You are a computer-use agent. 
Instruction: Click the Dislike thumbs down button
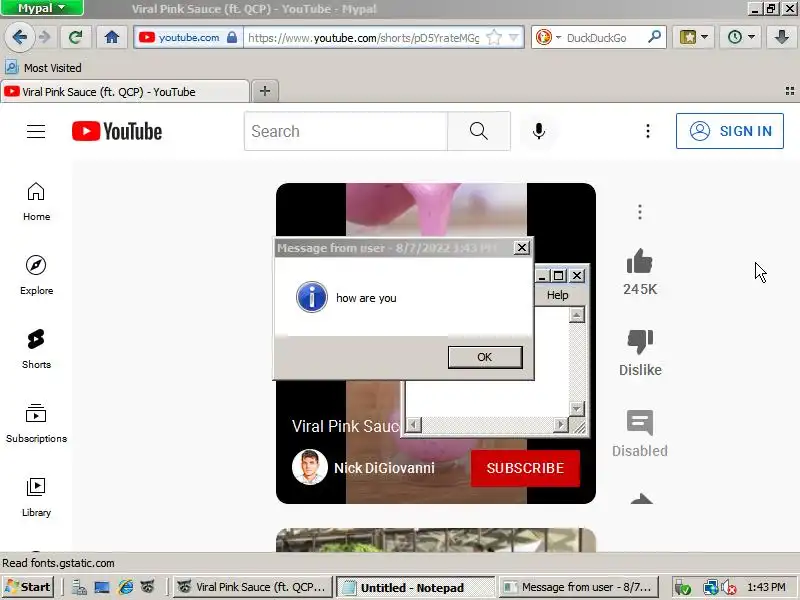[x=640, y=341]
